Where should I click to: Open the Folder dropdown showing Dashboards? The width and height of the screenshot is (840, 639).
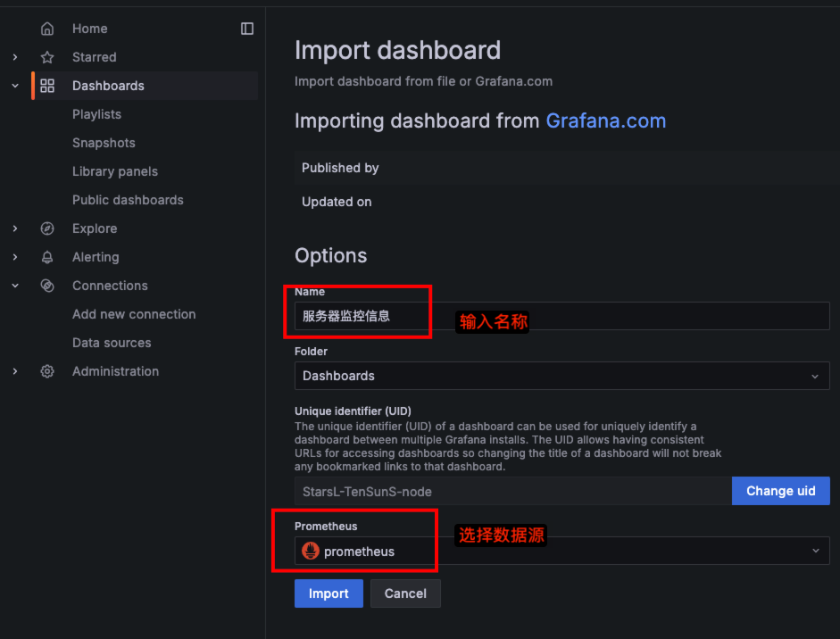[562, 376]
